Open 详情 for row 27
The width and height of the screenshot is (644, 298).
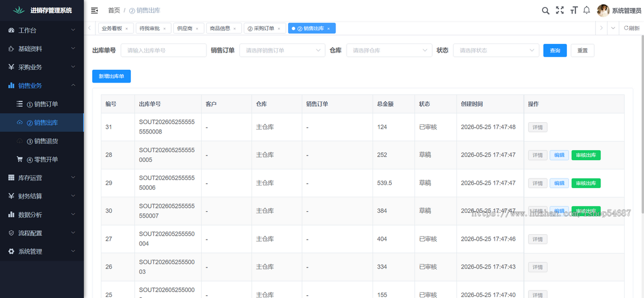(538, 239)
